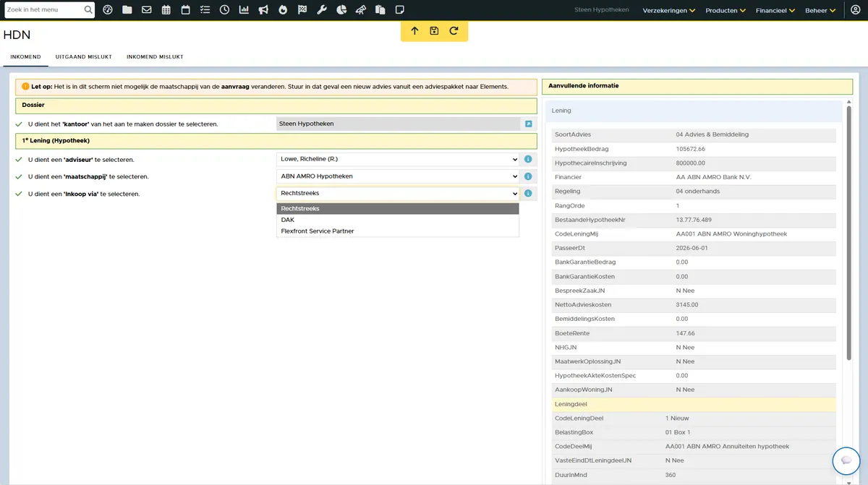868x485 pixels.
Task: Click the Aanvullende informatie panel scrollbar
Action: pyautogui.click(x=849, y=232)
